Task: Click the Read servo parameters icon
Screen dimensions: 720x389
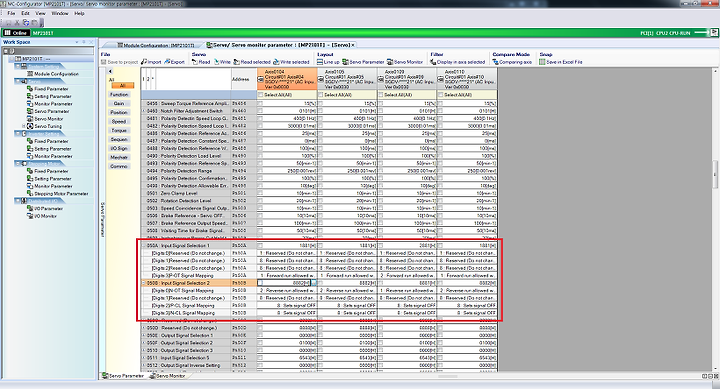Action: pyautogui.click(x=195, y=62)
